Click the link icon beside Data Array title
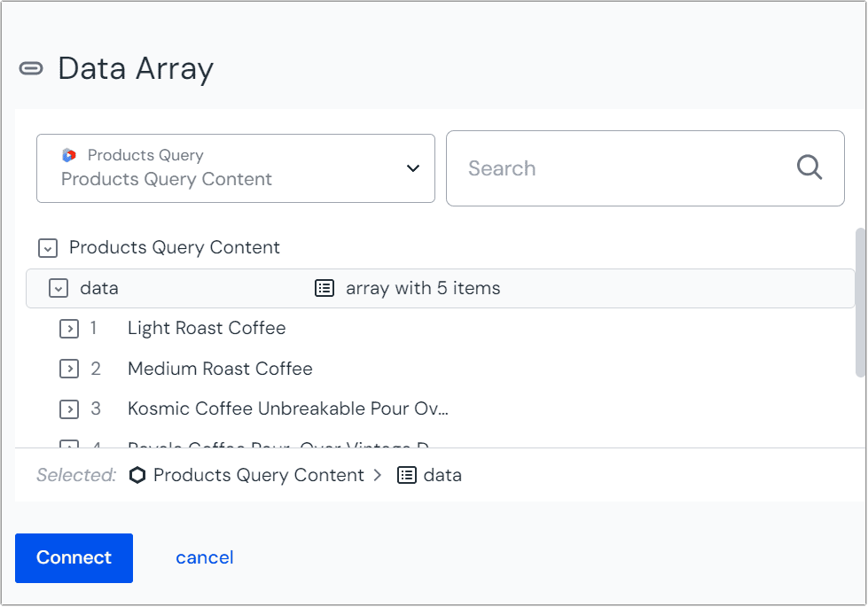Viewport: 868px width, 607px height. [32, 67]
